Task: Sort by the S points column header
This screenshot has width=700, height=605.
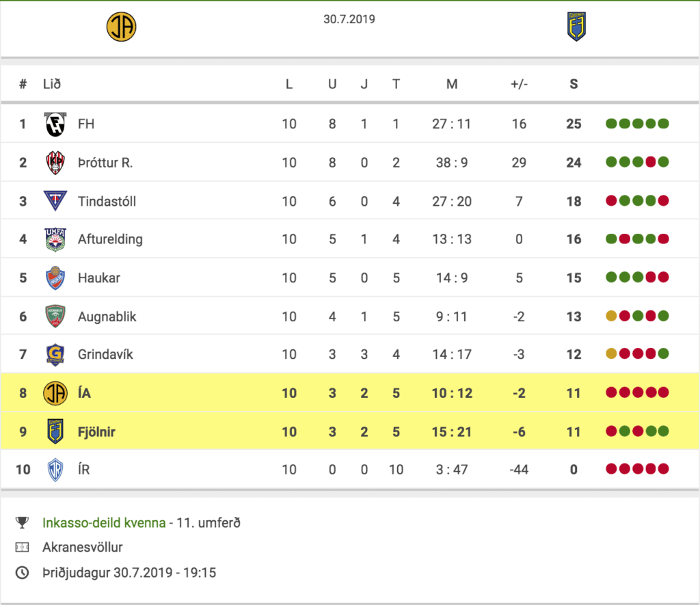Action: pos(574,84)
